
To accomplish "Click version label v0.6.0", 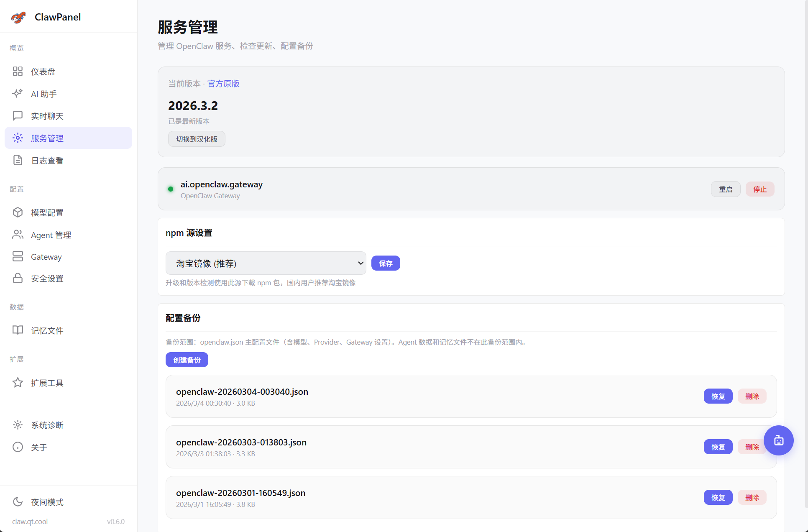I will tap(116, 522).
